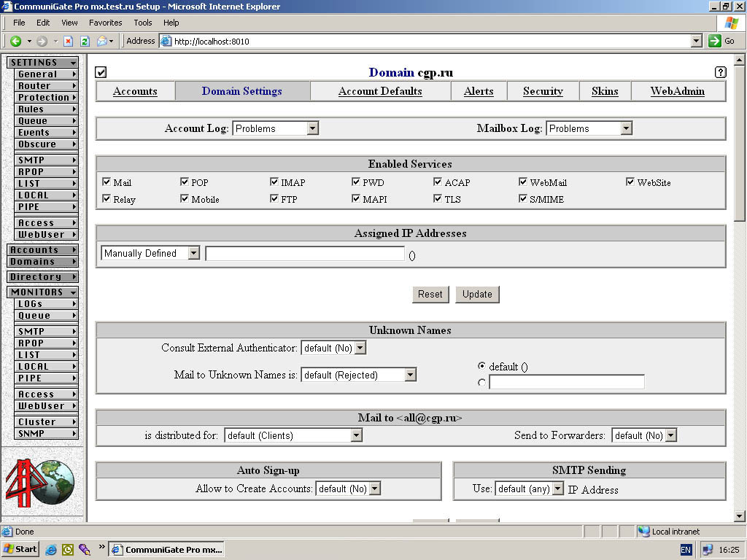Uncheck the POP service checkbox

pos(185,182)
